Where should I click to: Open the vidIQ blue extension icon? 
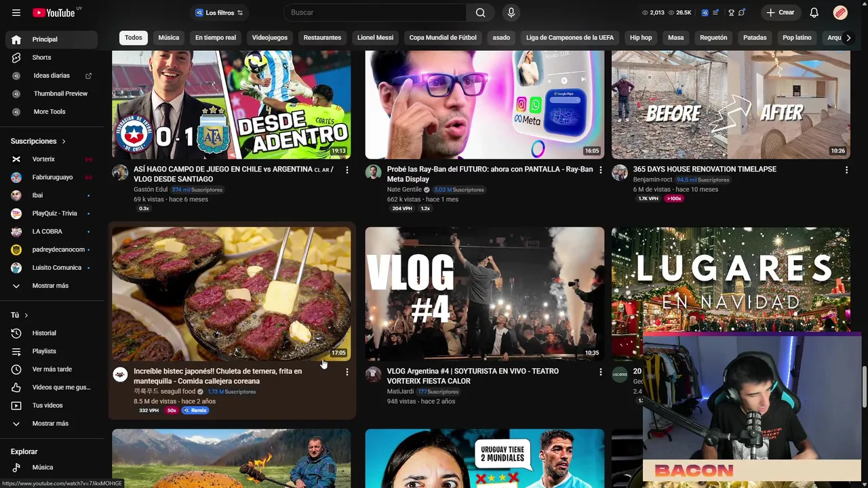click(705, 12)
